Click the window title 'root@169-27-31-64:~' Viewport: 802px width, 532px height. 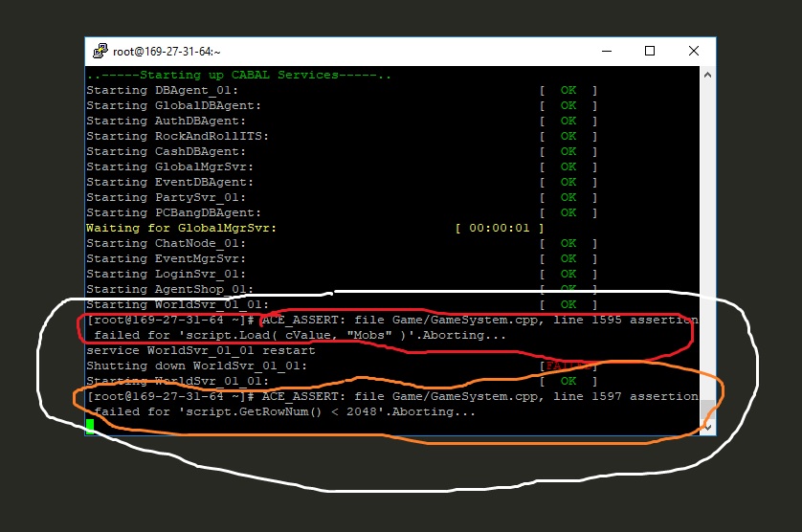(167, 51)
